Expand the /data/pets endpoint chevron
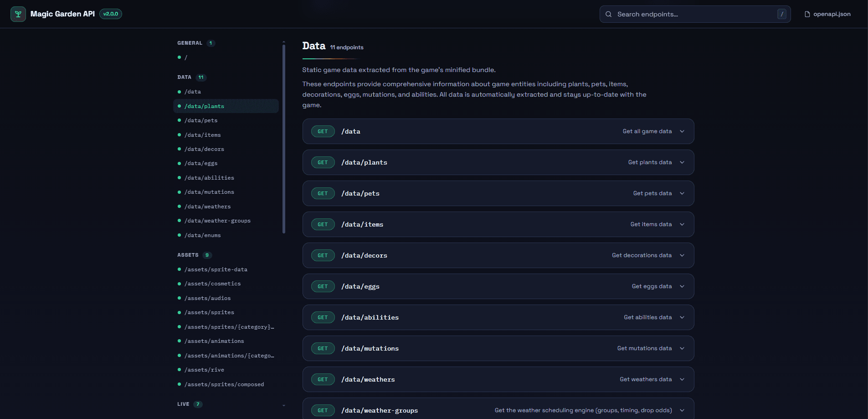 [682, 193]
